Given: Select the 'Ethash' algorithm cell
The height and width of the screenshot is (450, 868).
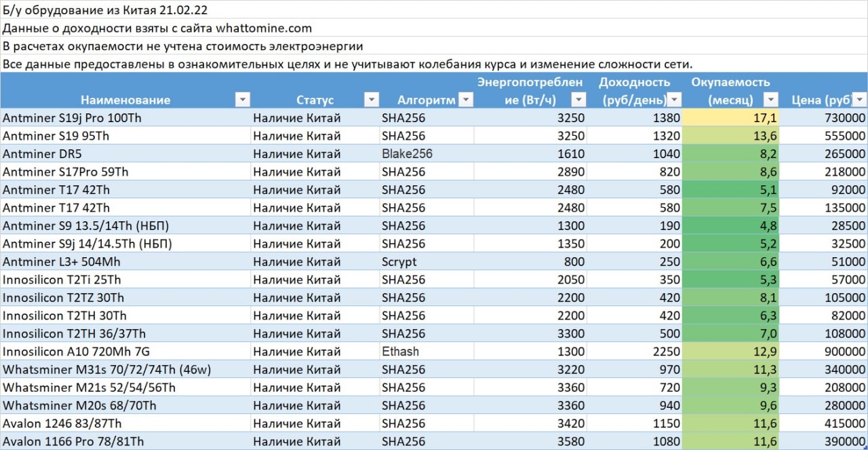Looking at the screenshot, I should point(427,352).
